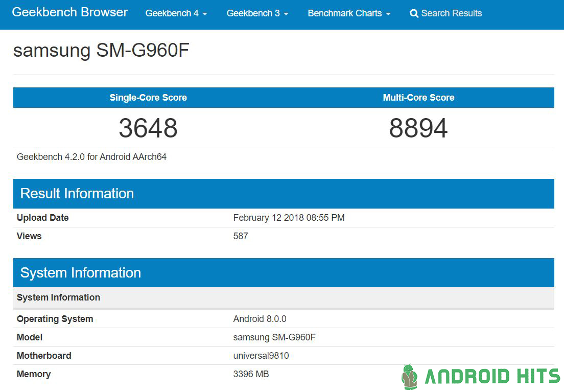Click the Model row label
564x392 pixels.
[x=30, y=337]
